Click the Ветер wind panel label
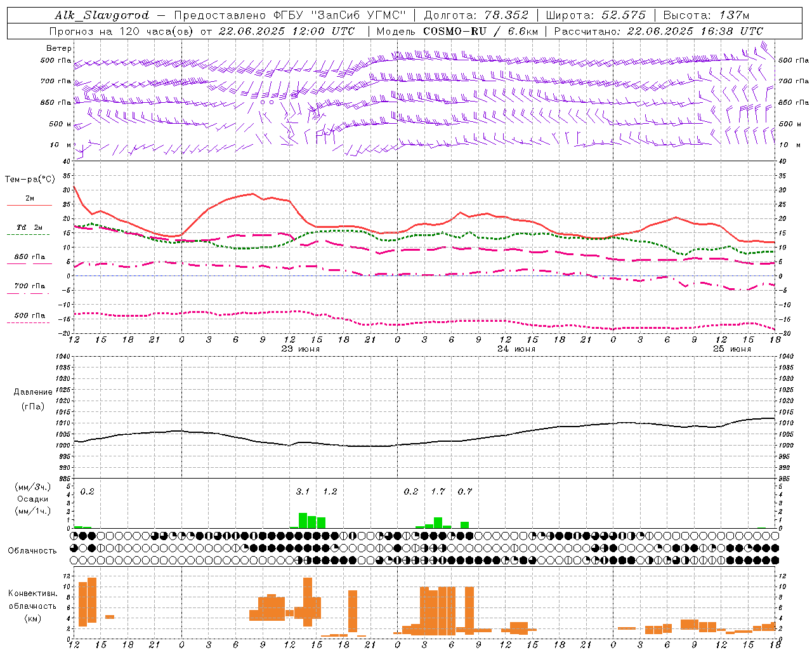Viewport: 812px width, 650px height. click(x=58, y=48)
